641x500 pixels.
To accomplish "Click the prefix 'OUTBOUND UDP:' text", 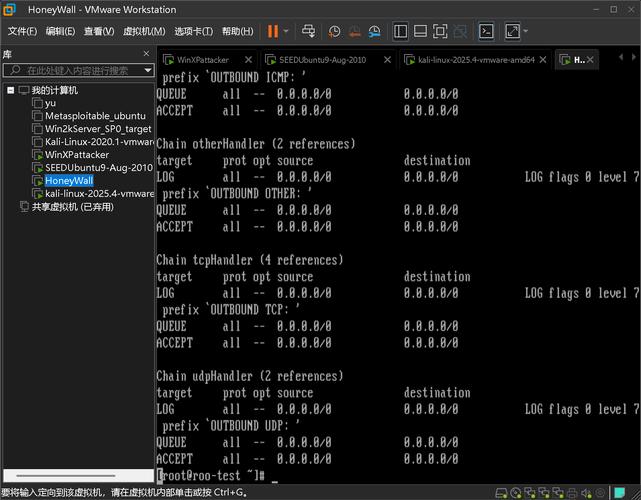I will point(231,426).
